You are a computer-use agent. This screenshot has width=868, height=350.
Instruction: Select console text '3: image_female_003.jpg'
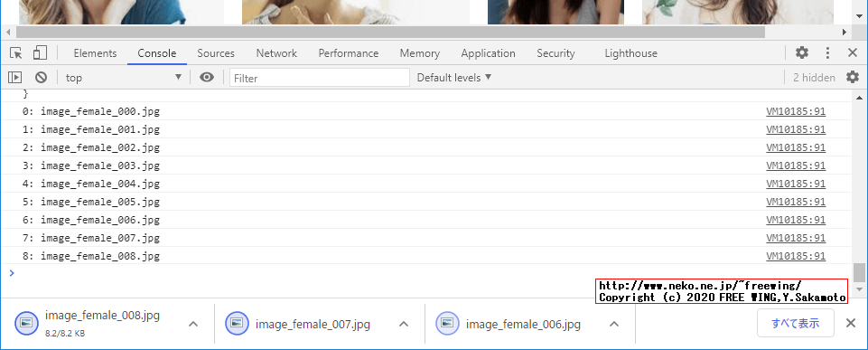coord(91,166)
